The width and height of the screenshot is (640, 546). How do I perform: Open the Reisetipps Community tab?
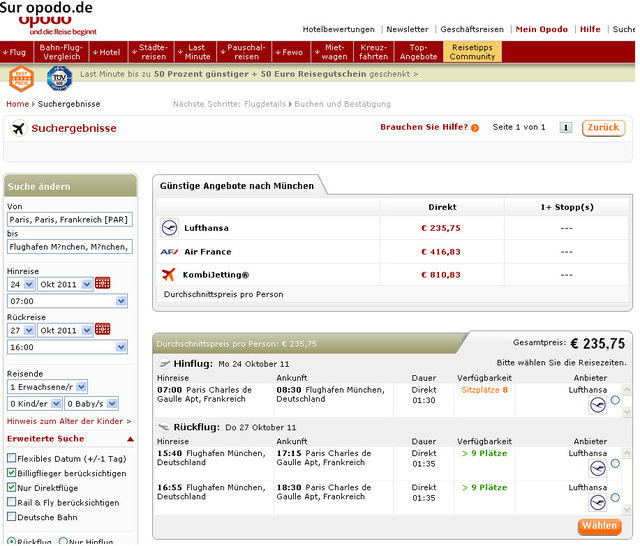click(x=472, y=52)
